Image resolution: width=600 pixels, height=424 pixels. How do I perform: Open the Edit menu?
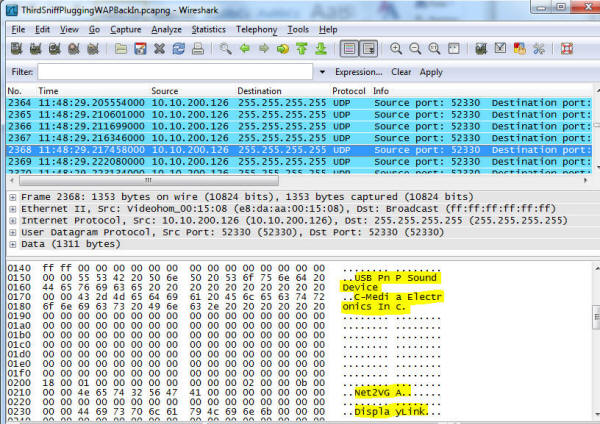click(42, 29)
